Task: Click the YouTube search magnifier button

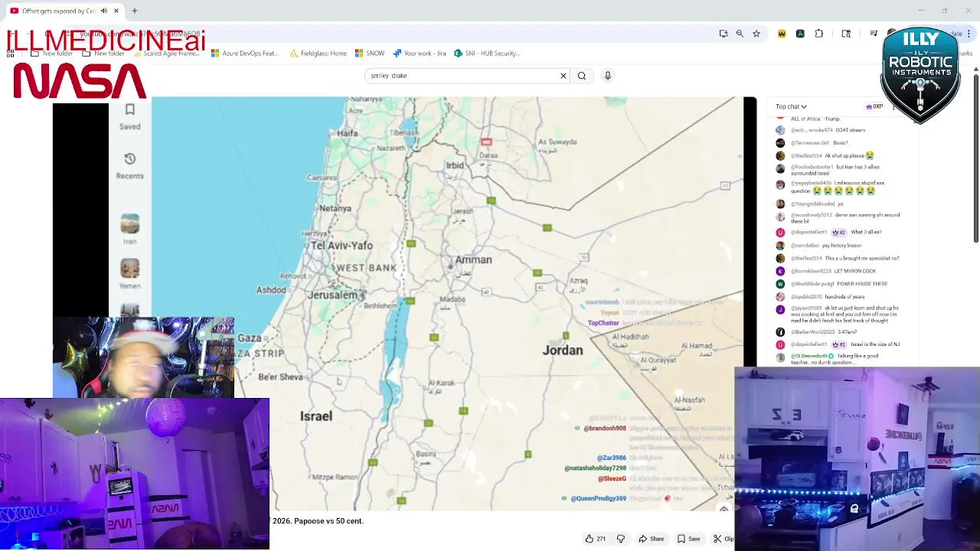Action: click(582, 76)
